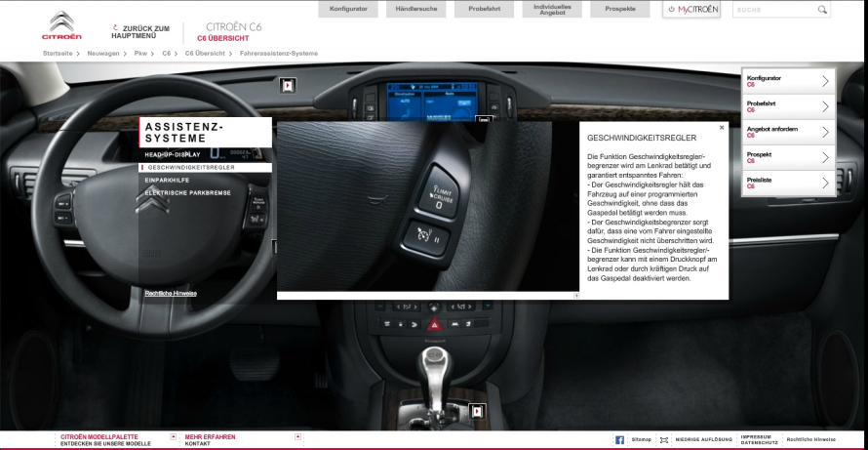Open Prospekt C6 in the side panel
This screenshot has width=868, height=450.
(788, 158)
